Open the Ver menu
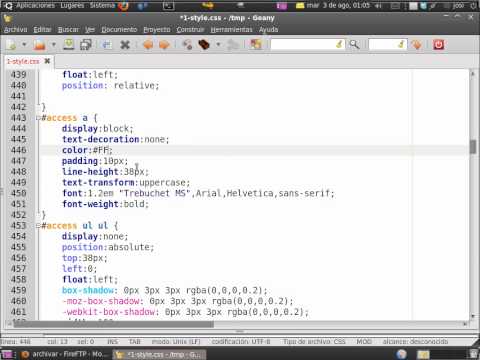480x360 pixels. (90, 30)
